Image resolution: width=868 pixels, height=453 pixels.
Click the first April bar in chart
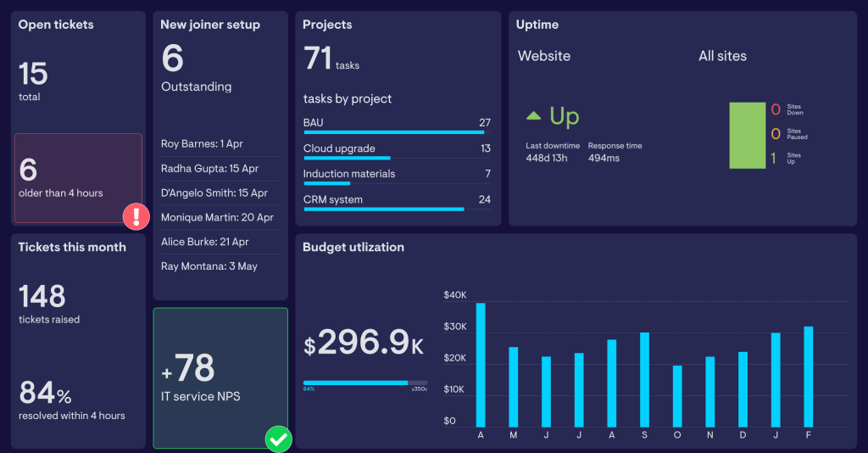tap(481, 365)
